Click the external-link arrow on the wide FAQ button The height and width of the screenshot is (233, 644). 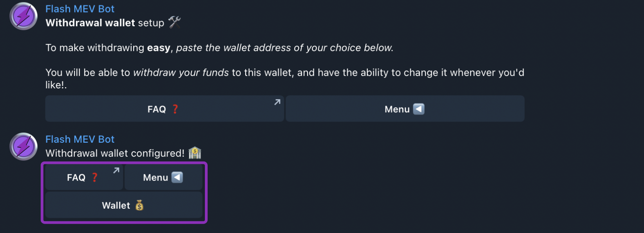point(277,102)
